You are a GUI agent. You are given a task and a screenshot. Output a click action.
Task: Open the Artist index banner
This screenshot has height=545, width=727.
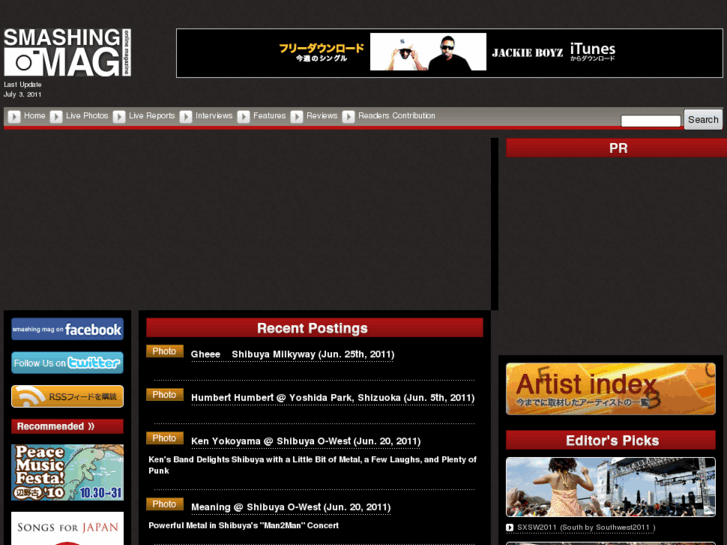click(x=611, y=389)
